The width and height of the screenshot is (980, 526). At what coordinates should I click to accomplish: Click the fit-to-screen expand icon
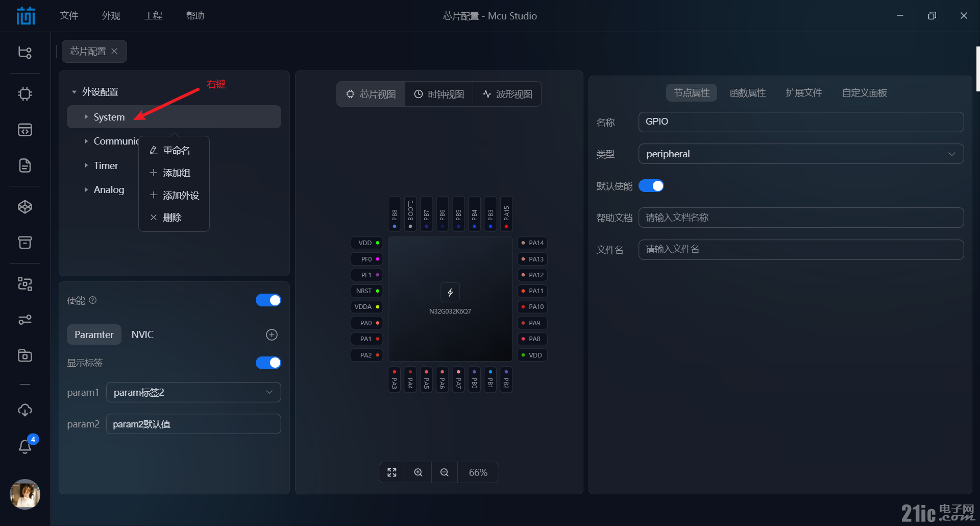coord(392,472)
